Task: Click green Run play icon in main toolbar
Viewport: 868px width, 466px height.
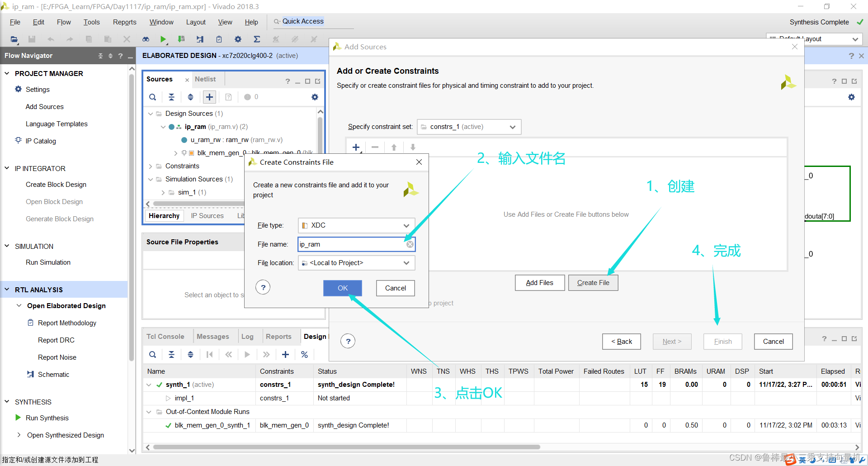Action: [163, 39]
